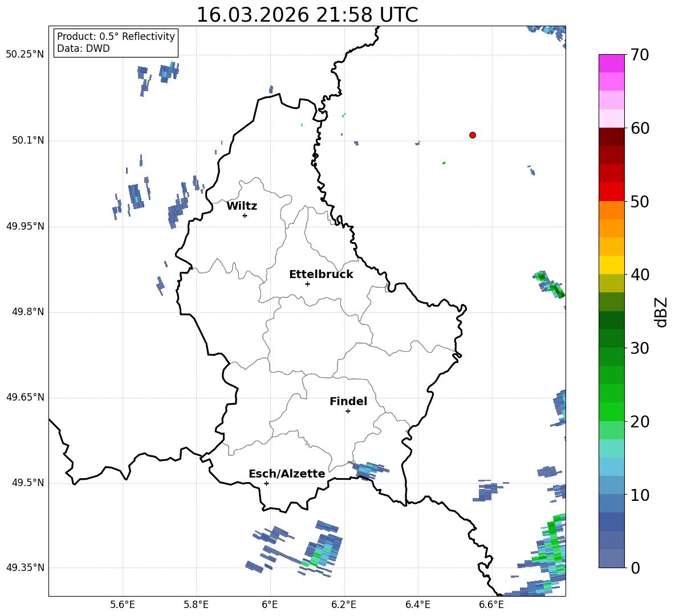Click the 70 tick on the colorbar
675x616 pixels.
coord(640,55)
